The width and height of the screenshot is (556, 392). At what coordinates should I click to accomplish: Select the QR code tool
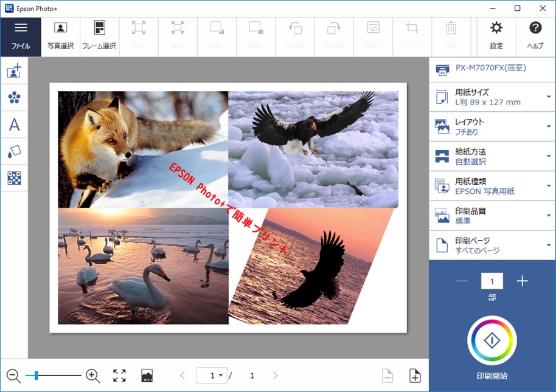pos(13,178)
